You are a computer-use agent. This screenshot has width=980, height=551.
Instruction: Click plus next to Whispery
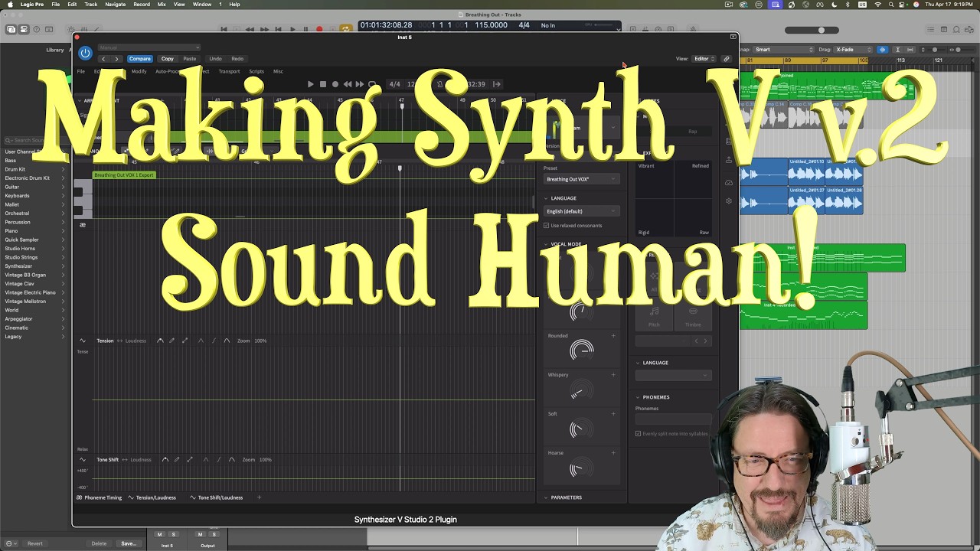(x=613, y=375)
